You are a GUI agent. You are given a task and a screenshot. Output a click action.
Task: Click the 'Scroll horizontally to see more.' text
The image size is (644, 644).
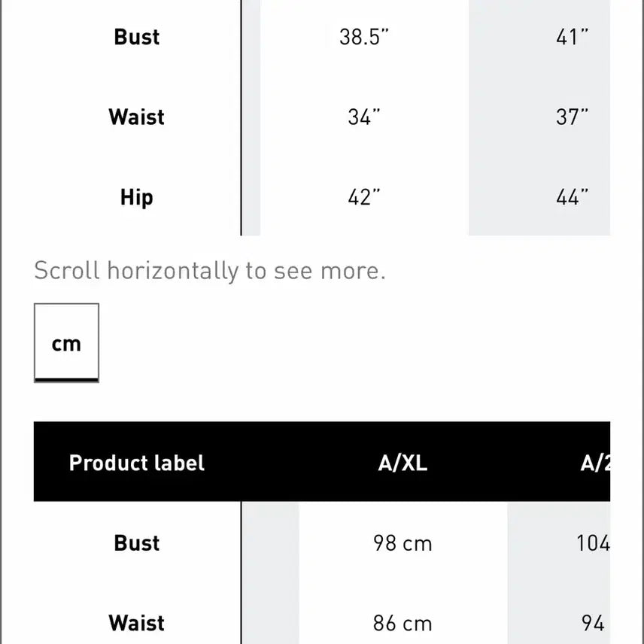pos(210,270)
